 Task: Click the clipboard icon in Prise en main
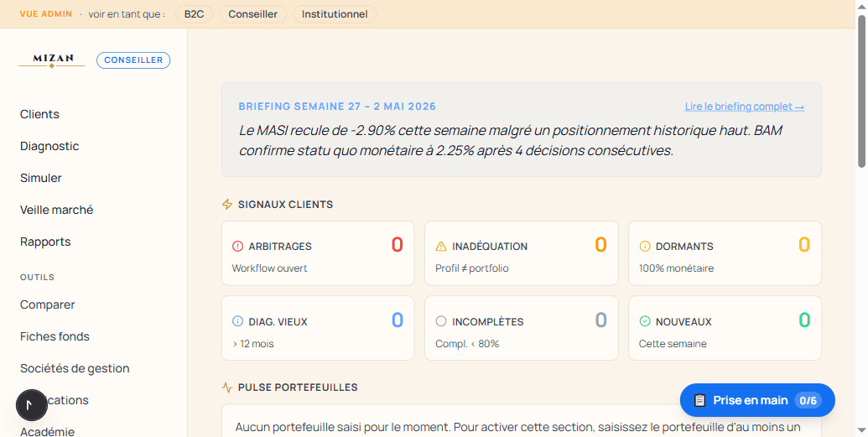[699, 400]
